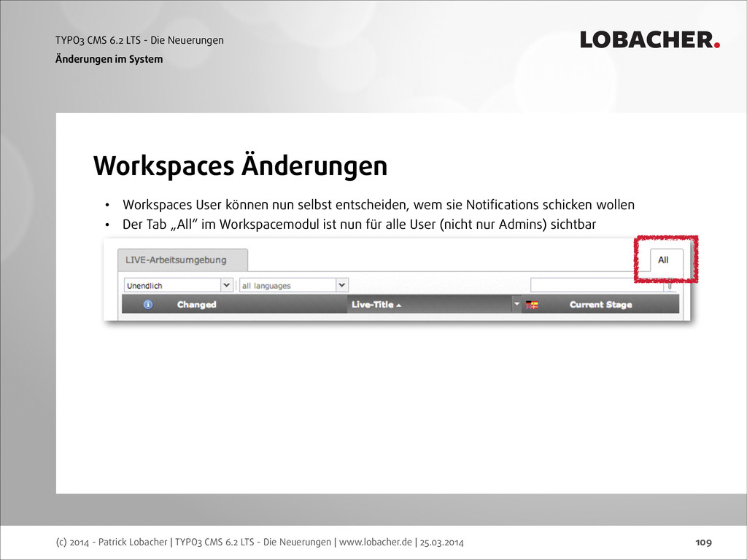Sort by the Changed column header
This screenshot has height=560, width=747.
coord(197,304)
